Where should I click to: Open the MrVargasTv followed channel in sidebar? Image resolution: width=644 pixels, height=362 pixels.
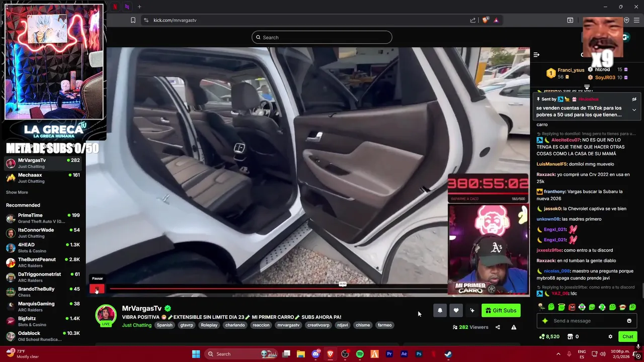pyautogui.click(x=43, y=163)
